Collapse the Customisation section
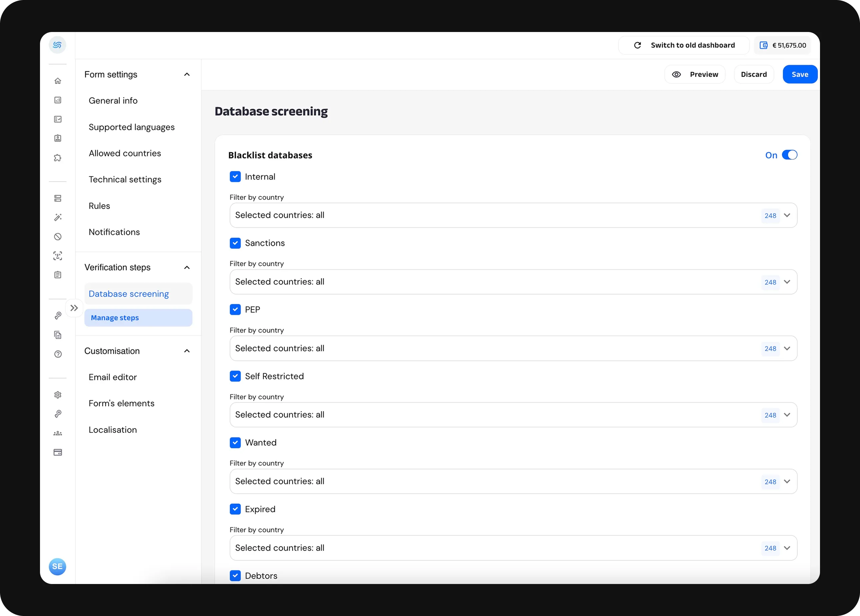The height and width of the screenshot is (616, 860). click(187, 351)
